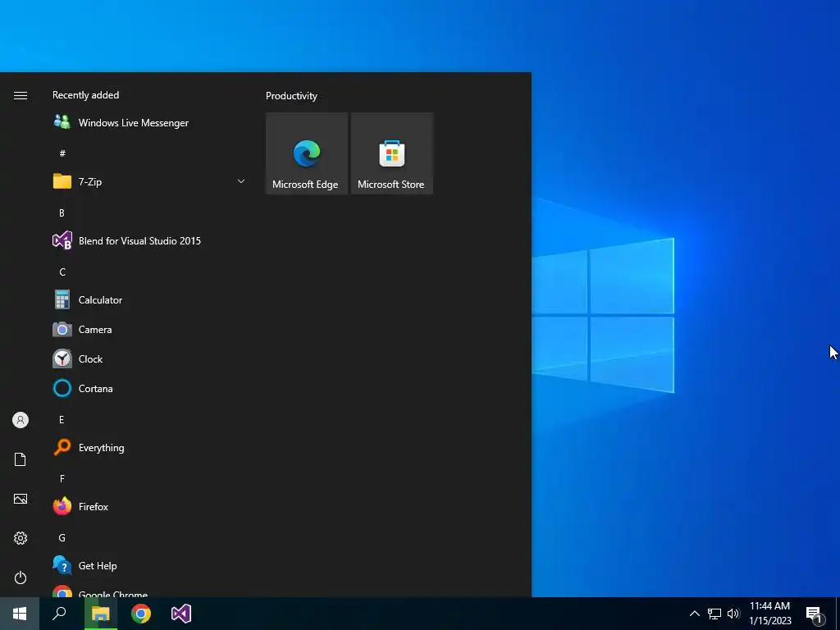Screen dimensions: 840x630
Task: Open the Documents shortcut icon
Action: pyautogui.click(x=21, y=459)
